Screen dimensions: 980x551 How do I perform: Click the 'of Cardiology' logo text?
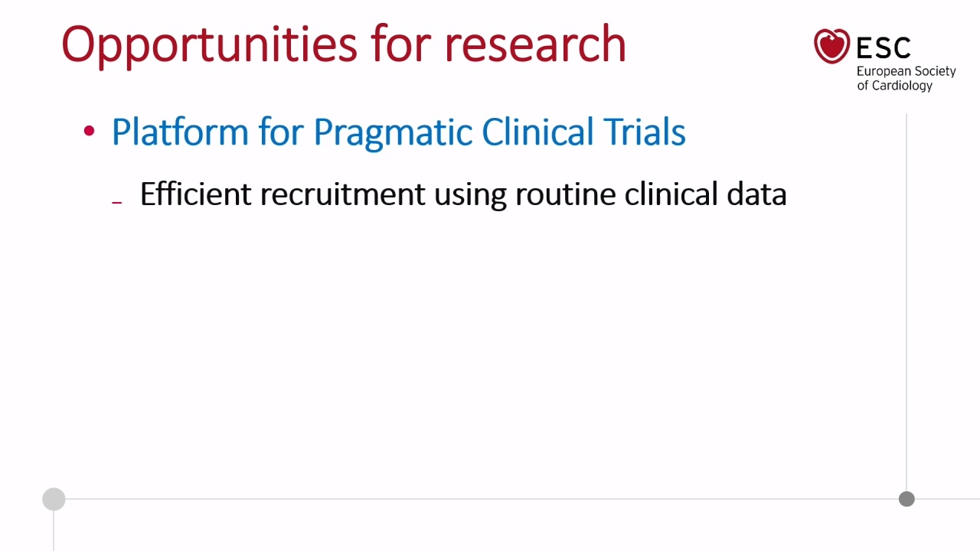click(x=894, y=86)
